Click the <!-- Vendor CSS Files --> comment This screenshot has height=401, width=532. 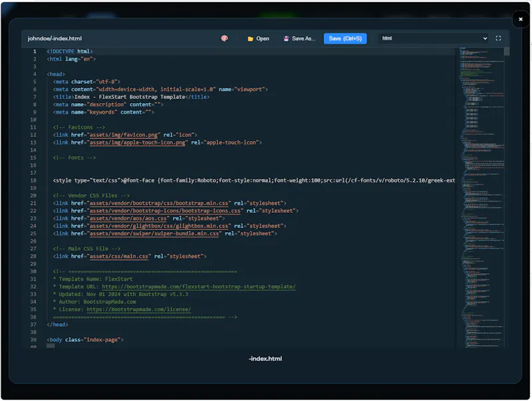click(x=91, y=196)
